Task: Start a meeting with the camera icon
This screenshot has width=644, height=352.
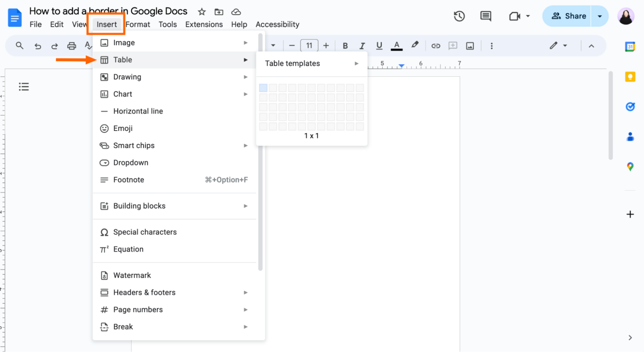Action: (514, 16)
